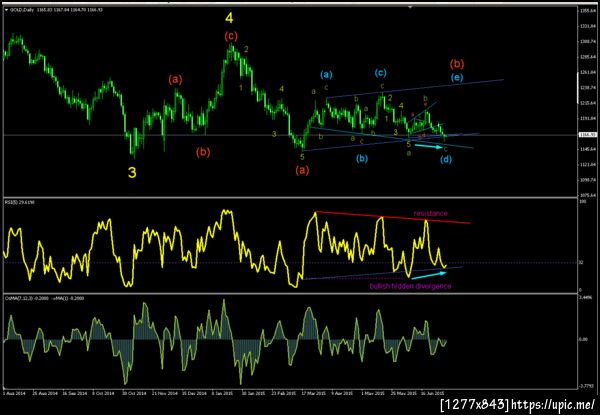Select the yellow wave label 3
Viewport: 600px width, 415px height.
tap(132, 173)
